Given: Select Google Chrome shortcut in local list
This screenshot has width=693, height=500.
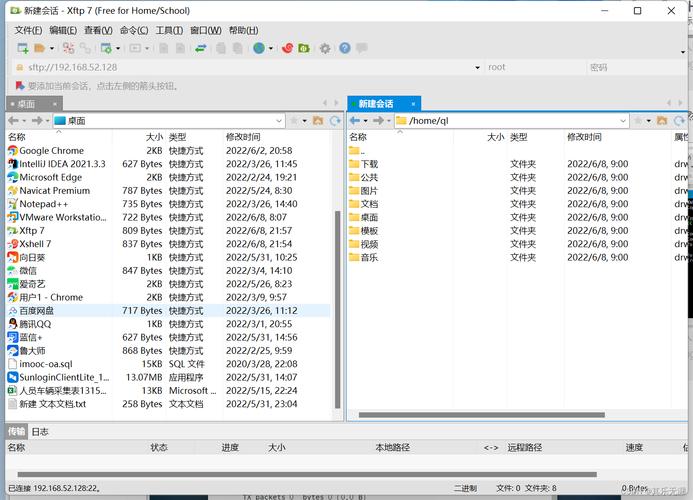Looking at the screenshot, I should click(168, 151).
